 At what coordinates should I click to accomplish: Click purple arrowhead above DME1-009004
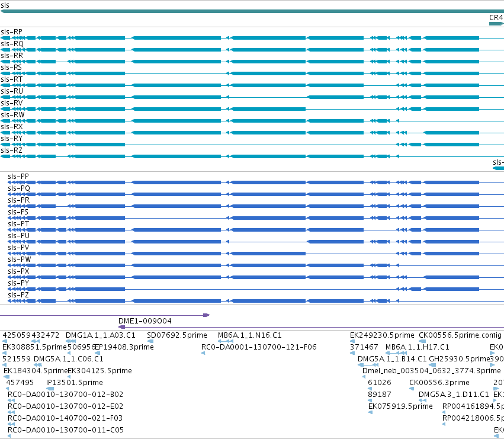pos(207,315)
